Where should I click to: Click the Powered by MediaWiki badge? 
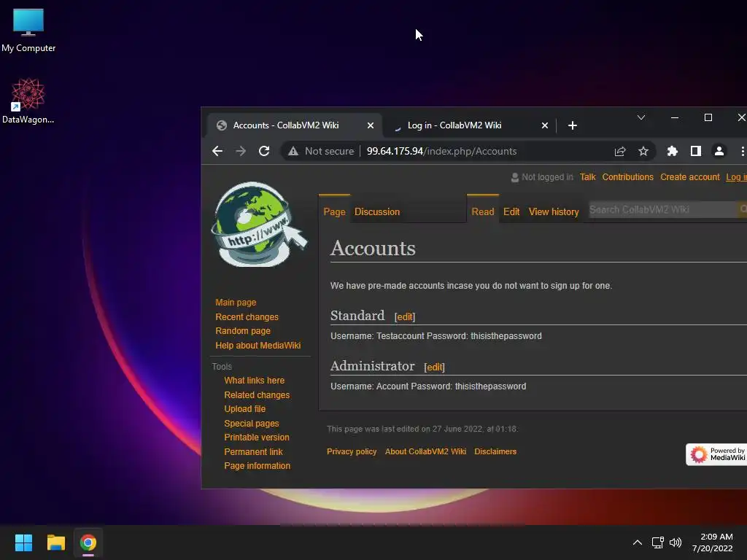[x=716, y=454]
